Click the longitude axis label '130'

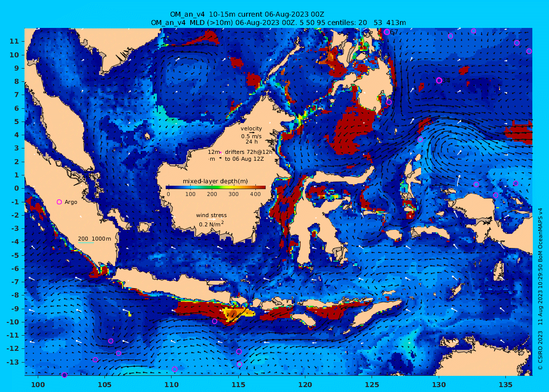click(x=439, y=384)
